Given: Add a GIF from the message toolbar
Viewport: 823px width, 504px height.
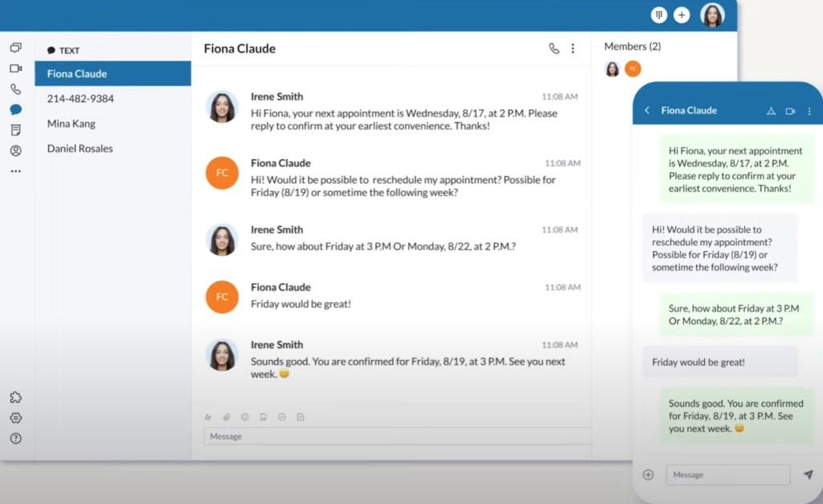Looking at the screenshot, I should click(263, 417).
